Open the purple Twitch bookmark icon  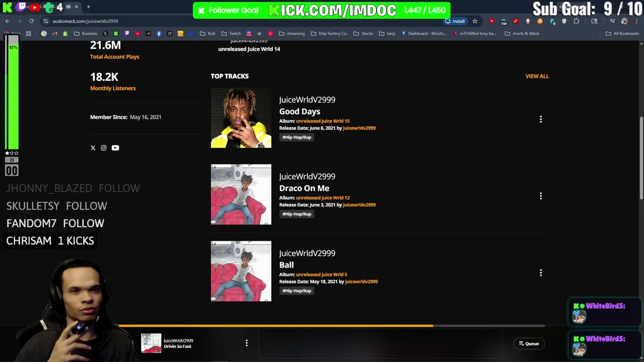127,34
